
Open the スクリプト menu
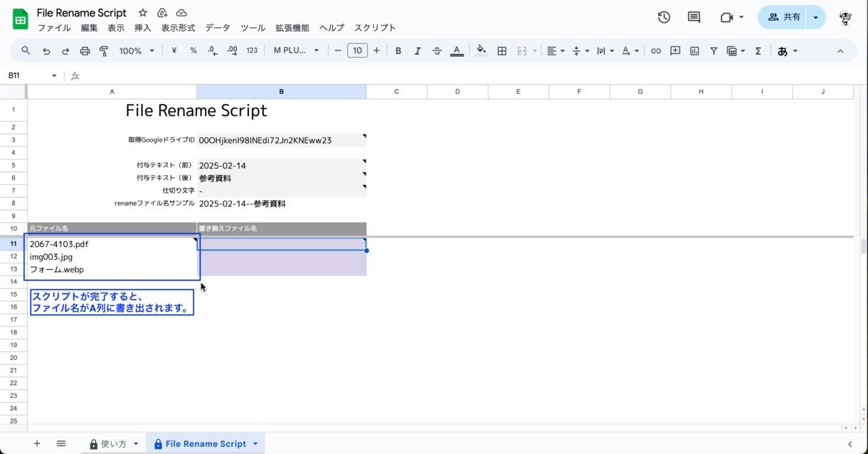tap(375, 28)
